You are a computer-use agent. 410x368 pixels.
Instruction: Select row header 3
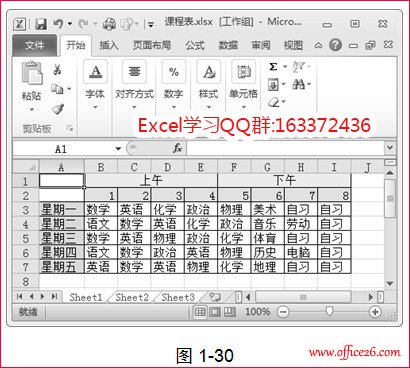click(26, 210)
